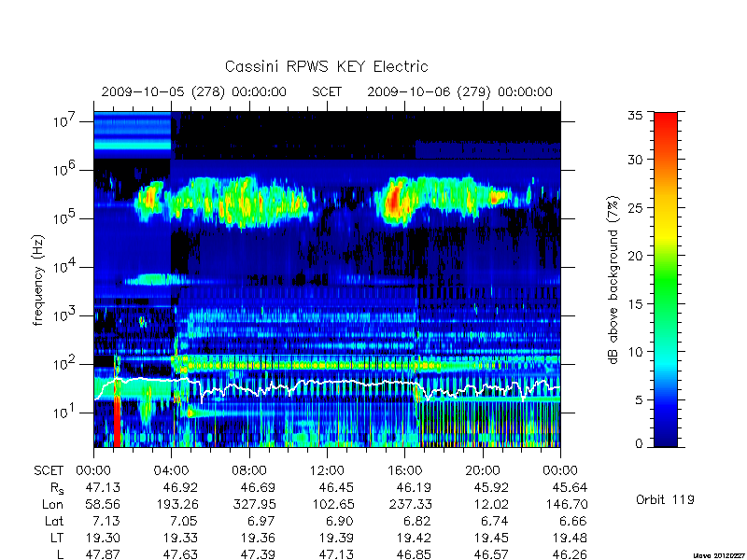This screenshot has height=560, width=747.
Task: Click the 16:00 SCET time axis label
Action: (x=405, y=471)
